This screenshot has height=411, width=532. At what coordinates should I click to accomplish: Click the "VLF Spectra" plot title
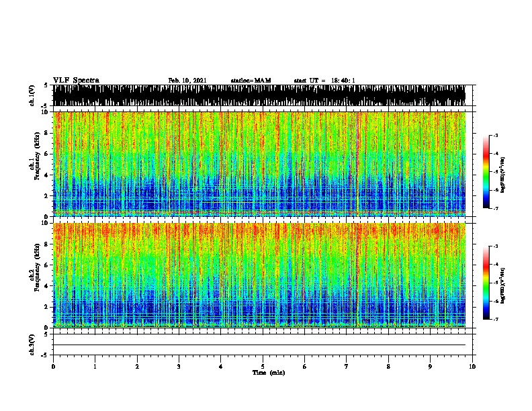pyautogui.click(x=76, y=81)
